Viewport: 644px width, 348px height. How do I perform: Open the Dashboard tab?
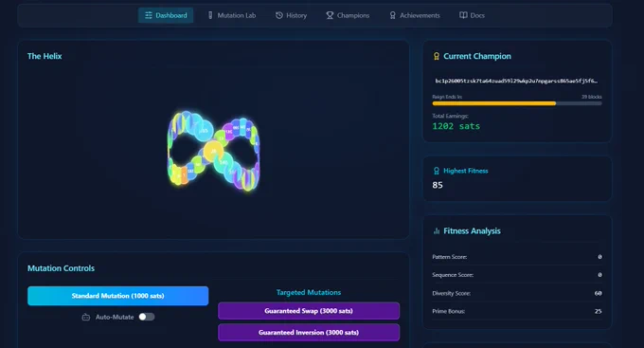click(166, 15)
